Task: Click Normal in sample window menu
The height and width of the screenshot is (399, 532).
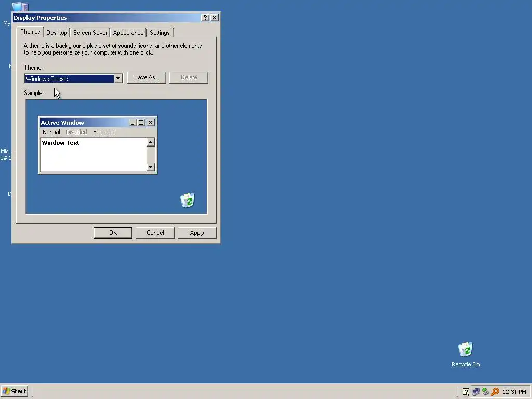Action: coord(51,132)
